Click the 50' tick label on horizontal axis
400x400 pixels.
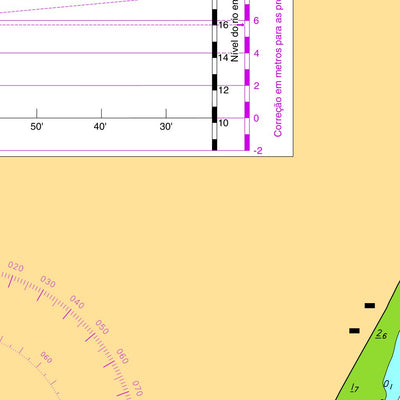pyautogui.click(x=37, y=127)
